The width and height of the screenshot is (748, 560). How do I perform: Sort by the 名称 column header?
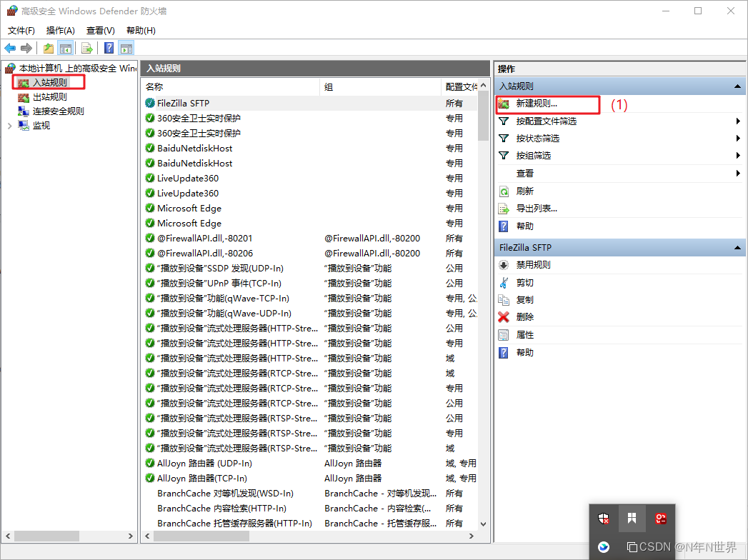click(231, 87)
